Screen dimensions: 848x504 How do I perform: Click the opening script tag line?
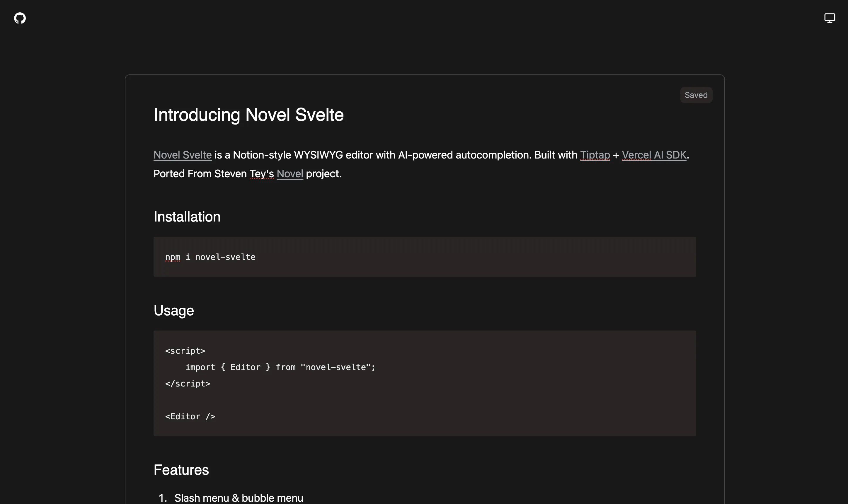[185, 351]
